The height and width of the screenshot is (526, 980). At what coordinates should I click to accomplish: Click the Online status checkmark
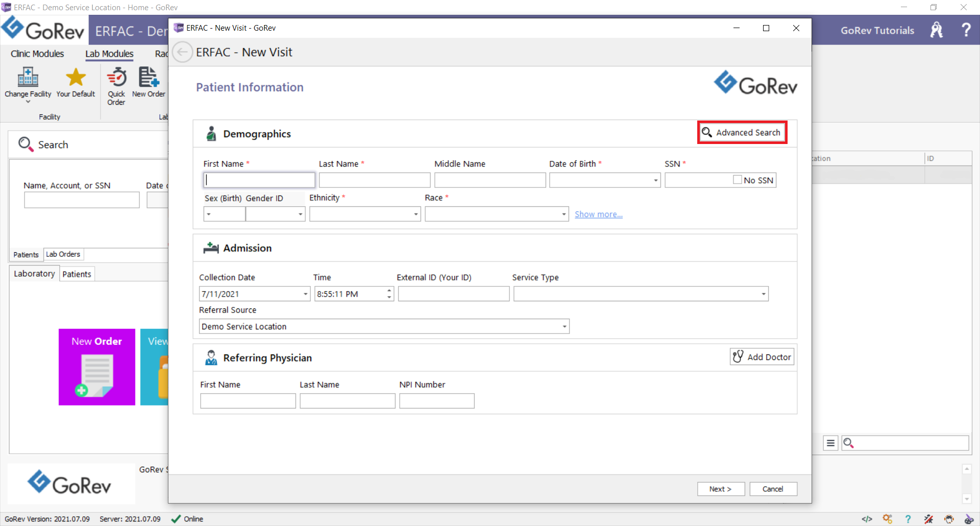(176, 519)
